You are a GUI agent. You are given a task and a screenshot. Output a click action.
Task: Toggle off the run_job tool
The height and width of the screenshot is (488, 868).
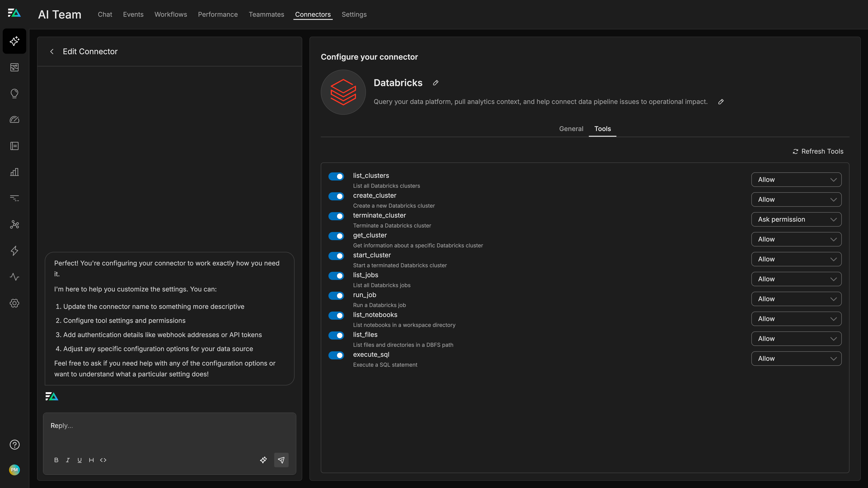point(336,296)
